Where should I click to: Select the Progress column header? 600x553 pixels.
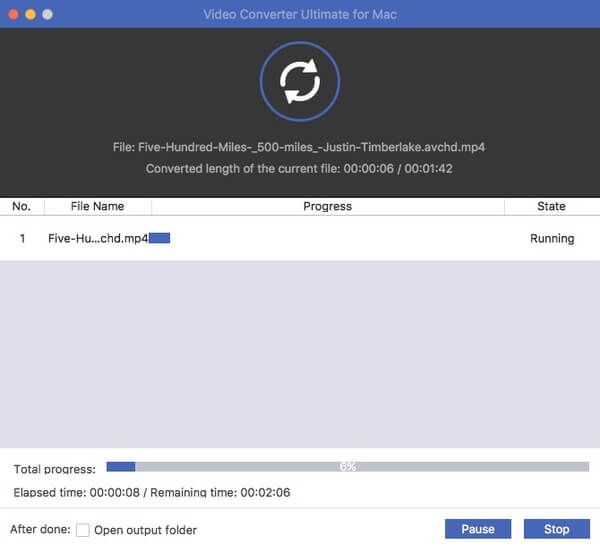point(328,206)
